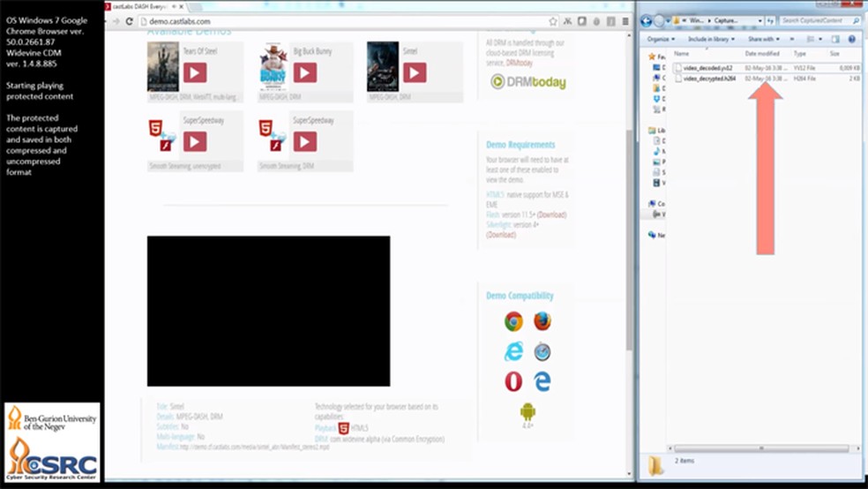Close the castLabs DASH browser tab
868x489 pixels.
point(181,7)
